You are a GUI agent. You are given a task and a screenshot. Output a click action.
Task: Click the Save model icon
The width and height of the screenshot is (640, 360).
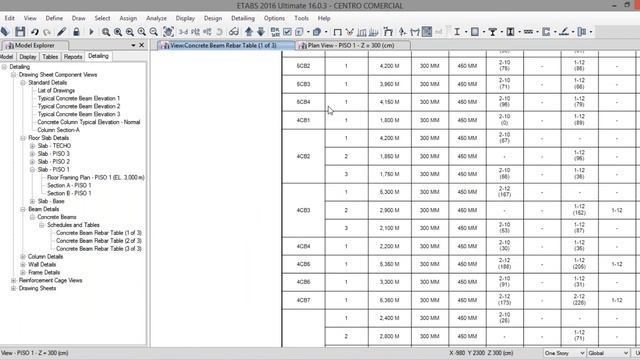click(20, 31)
